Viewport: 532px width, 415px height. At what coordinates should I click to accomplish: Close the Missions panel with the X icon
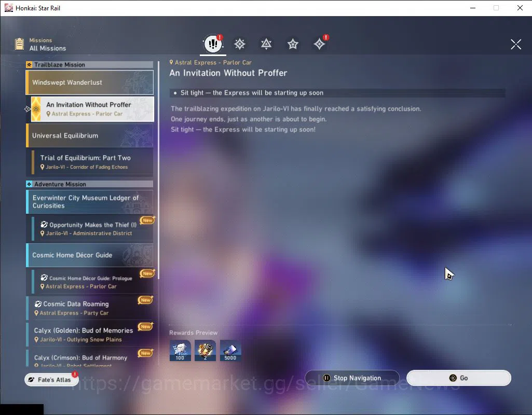(x=516, y=44)
